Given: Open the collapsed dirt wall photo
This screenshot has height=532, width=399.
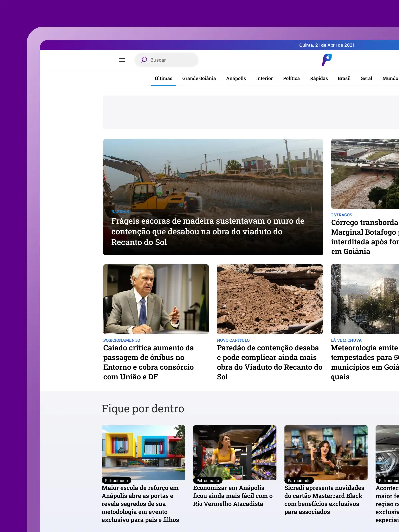Looking at the screenshot, I should [270, 299].
